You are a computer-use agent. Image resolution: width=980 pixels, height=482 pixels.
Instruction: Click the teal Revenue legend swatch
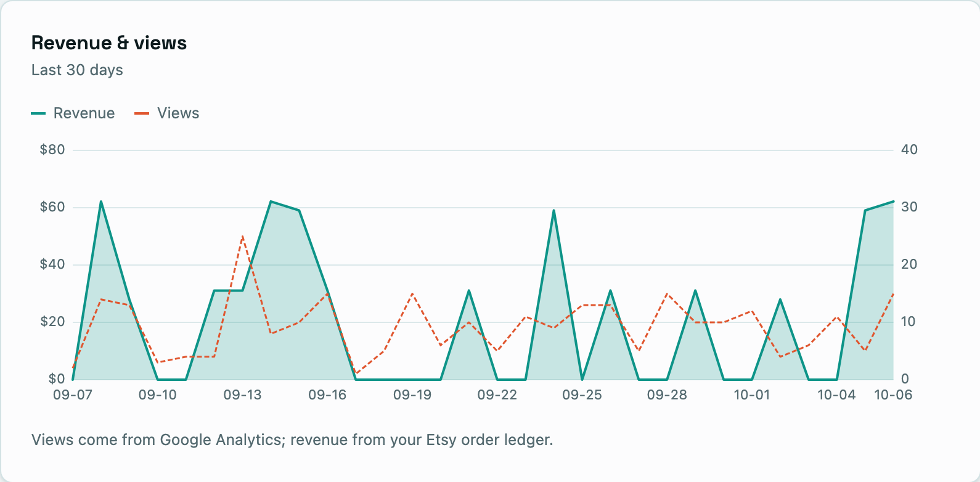pyautogui.click(x=38, y=113)
